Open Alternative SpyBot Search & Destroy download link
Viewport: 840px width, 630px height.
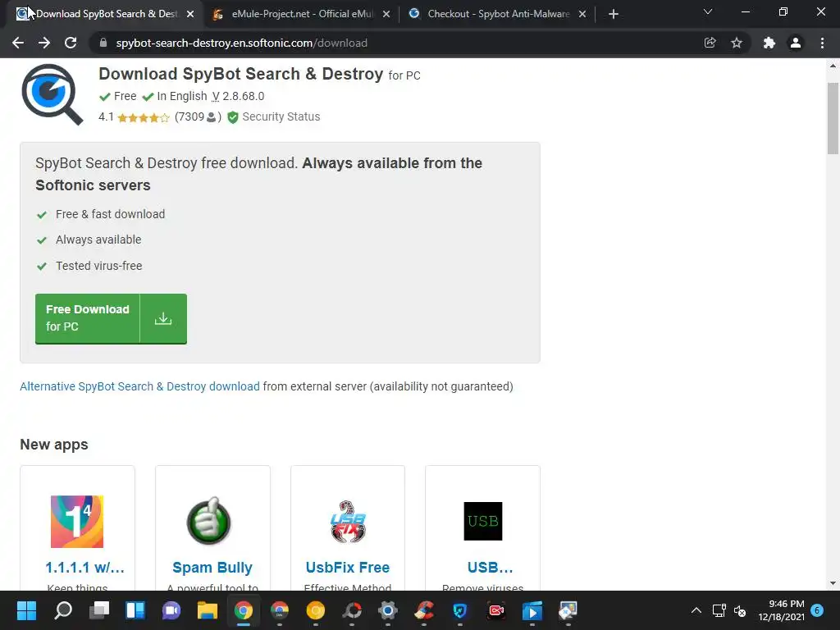coord(139,386)
